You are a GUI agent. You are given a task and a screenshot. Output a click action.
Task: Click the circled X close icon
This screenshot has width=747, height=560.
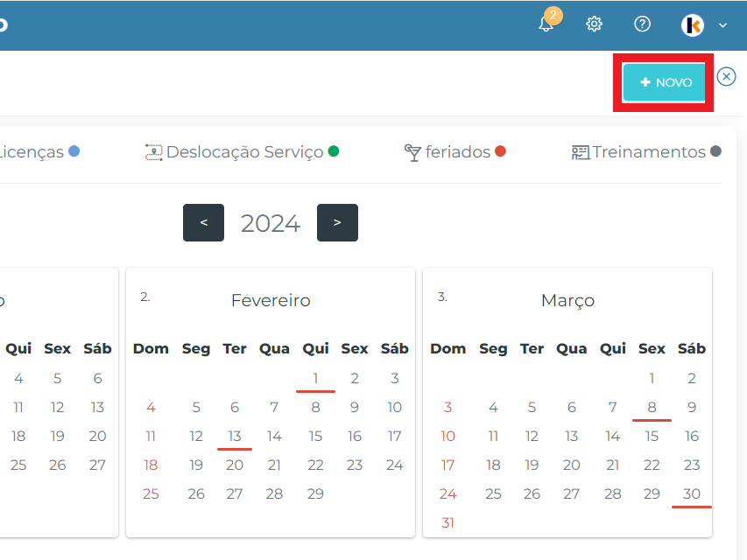(x=726, y=77)
